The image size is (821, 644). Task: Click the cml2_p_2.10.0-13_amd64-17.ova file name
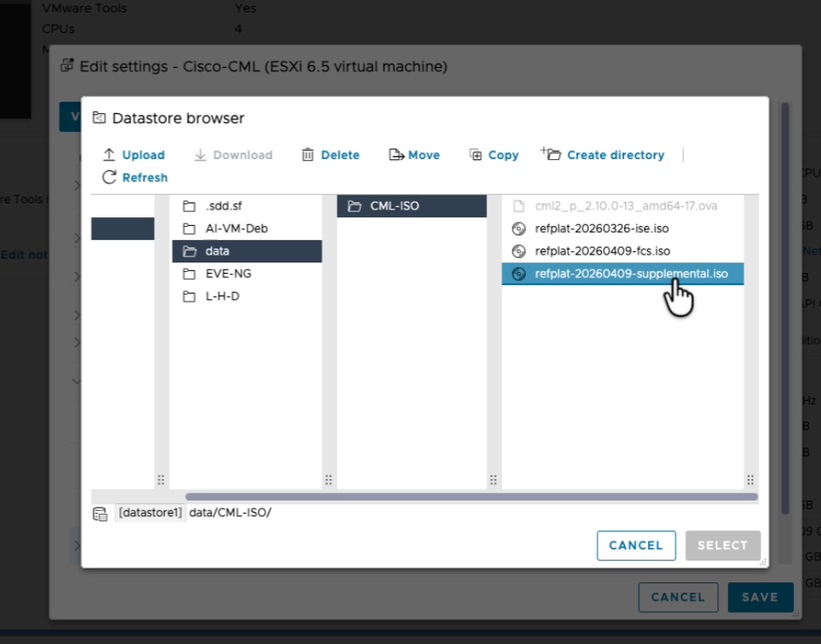pyautogui.click(x=625, y=206)
